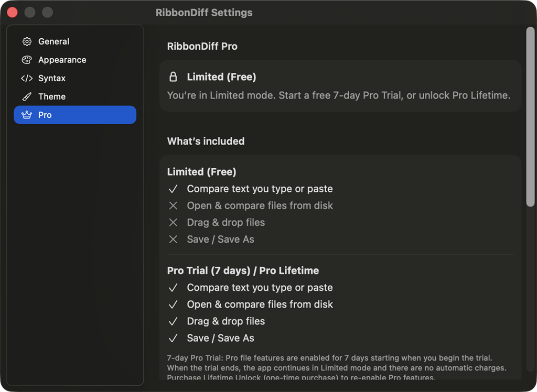Click the X beside Open & compare files from disk

click(173, 205)
